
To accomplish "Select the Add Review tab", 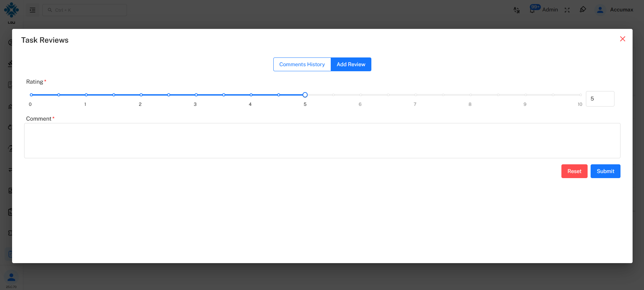I will (x=351, y=64).
